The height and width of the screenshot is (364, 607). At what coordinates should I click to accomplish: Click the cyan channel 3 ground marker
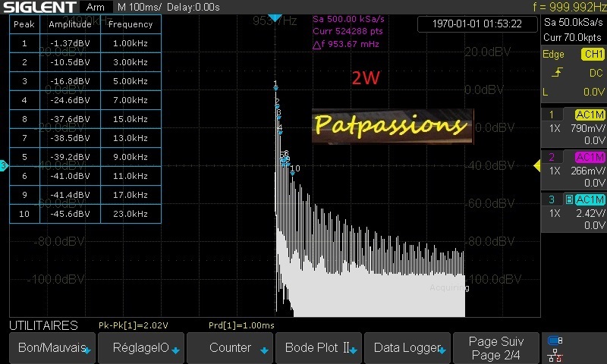4,165
